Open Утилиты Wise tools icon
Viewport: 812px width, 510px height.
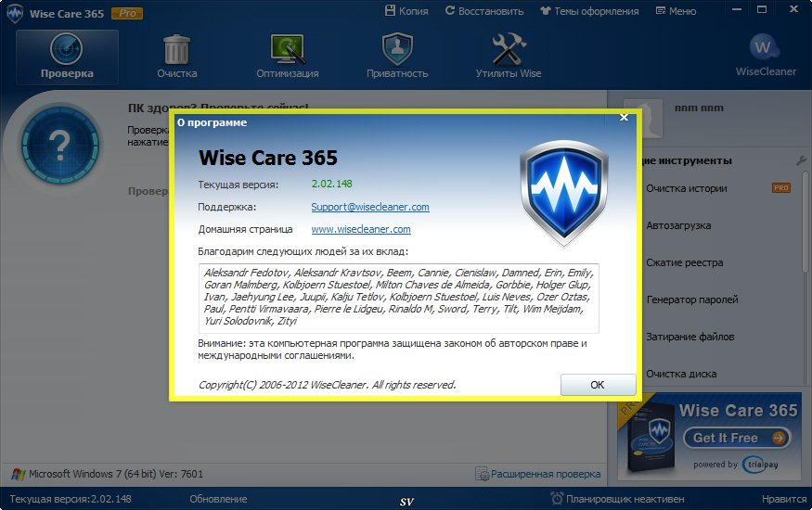tap(509, 50)
